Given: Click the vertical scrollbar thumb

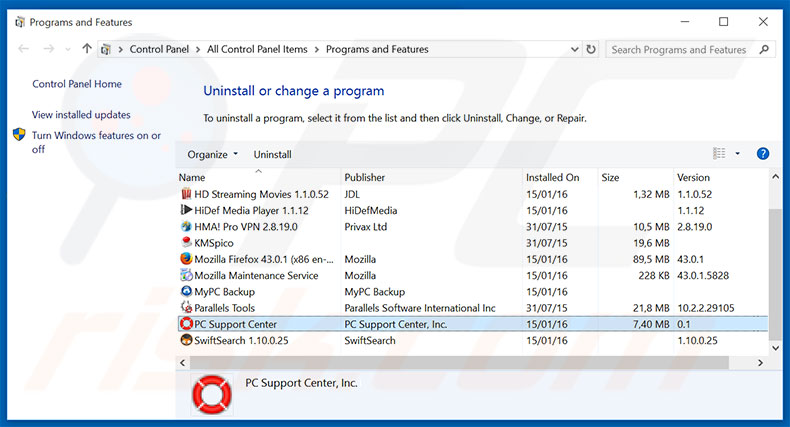Looking at the screenshot, I should pyautogui.click(x=775, y=274).
